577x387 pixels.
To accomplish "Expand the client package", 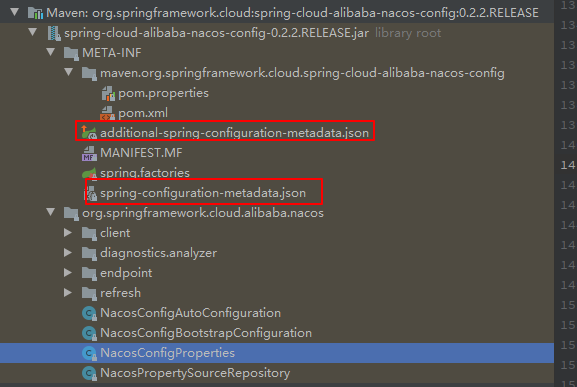I will pos(68,232).
